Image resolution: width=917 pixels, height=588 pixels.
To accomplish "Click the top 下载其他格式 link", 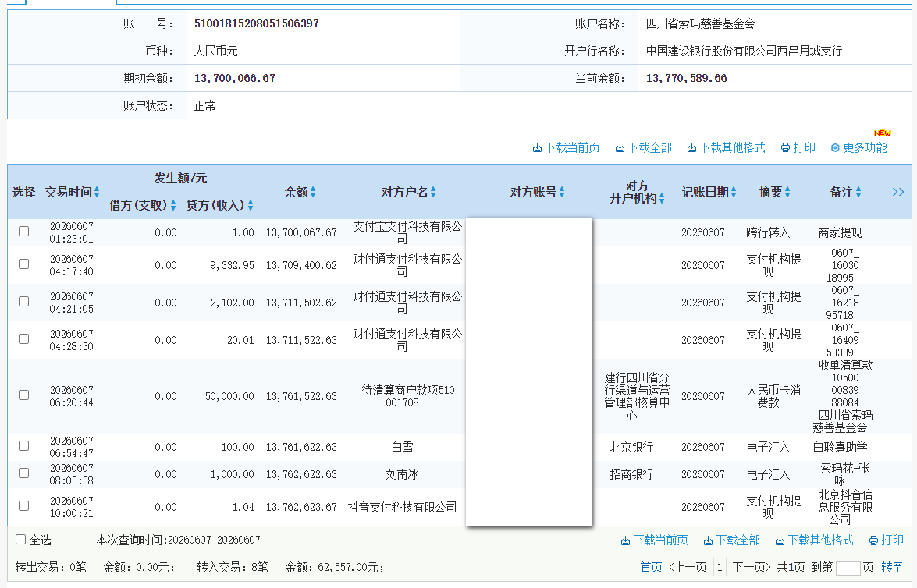I will (x=732, y=148).
